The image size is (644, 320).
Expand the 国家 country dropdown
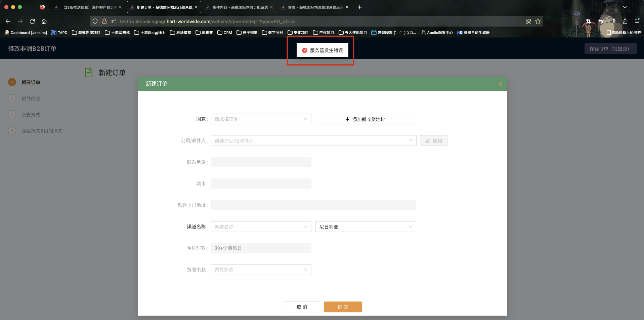[x=261, y=119]
